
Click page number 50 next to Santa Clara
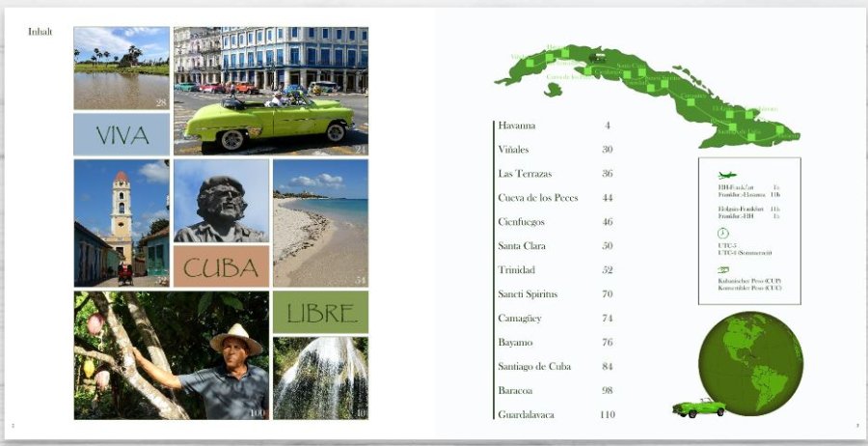pyautogui.click(x=608, y=246)
